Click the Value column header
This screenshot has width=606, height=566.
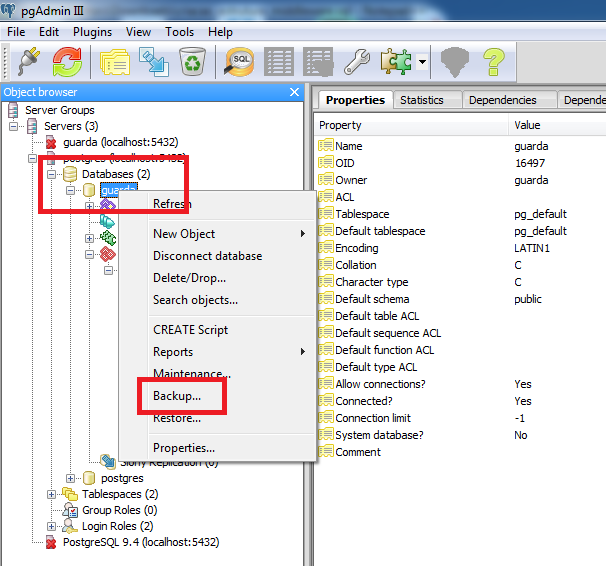(557, 125)
